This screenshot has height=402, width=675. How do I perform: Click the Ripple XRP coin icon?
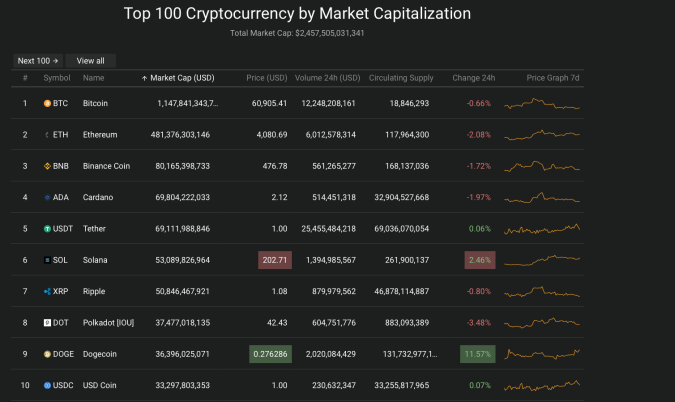tap(47, 291)
